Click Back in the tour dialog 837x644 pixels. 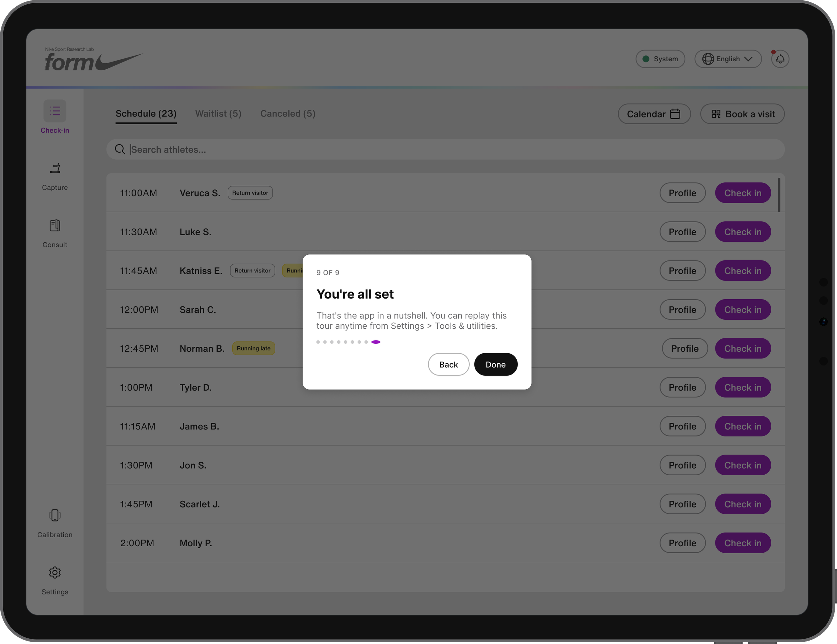(448, 364)
